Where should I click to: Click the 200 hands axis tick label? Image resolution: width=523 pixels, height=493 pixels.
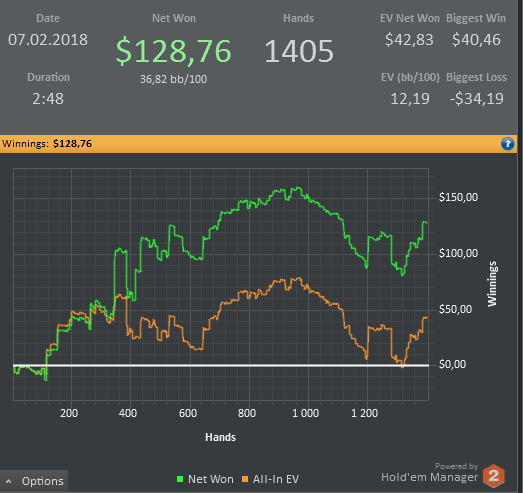click(69, 413)
